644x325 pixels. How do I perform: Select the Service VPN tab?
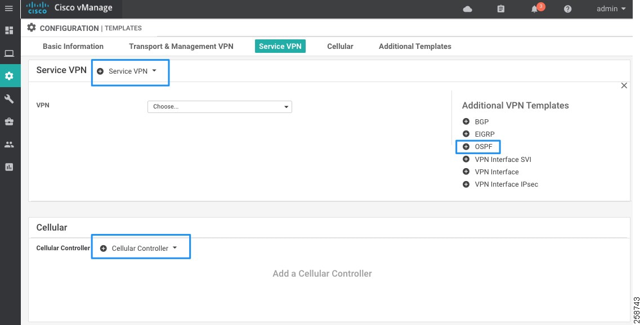click(280, 46)
